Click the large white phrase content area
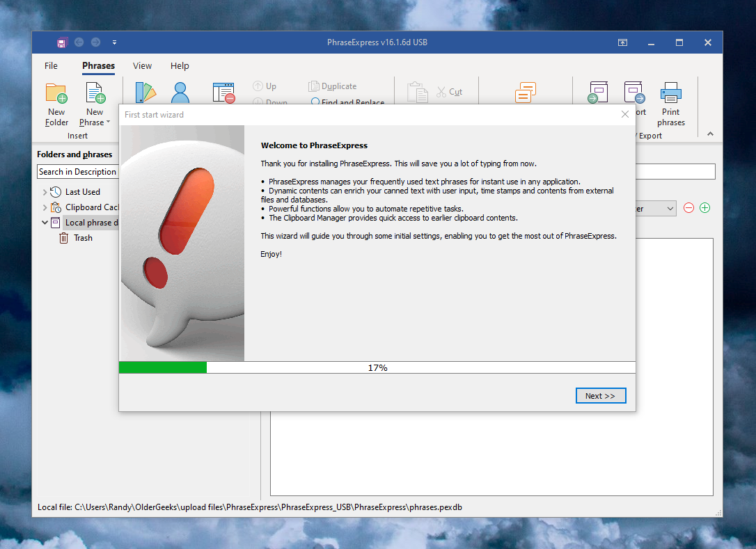756x549 pixels. 491,453
